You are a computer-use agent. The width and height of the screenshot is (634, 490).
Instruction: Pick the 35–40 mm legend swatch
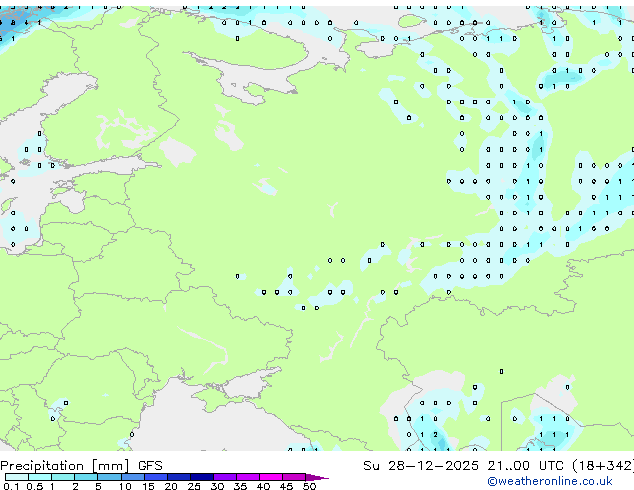pos(248,477)
